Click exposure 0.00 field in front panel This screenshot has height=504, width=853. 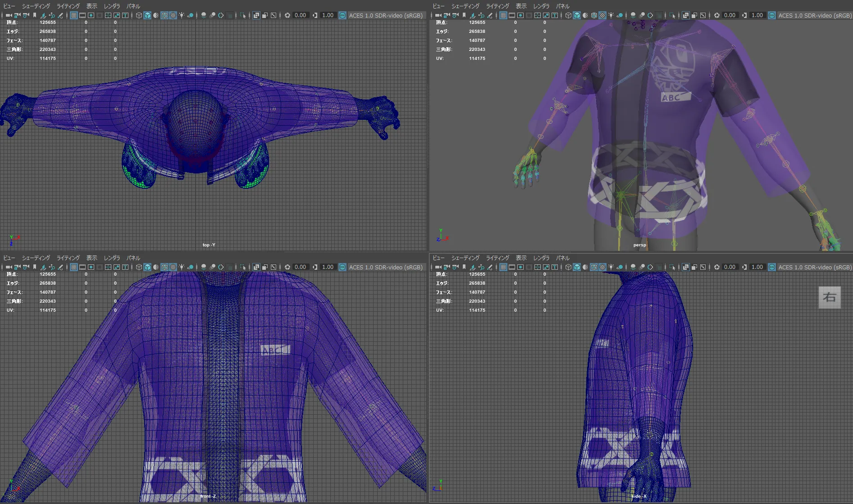tap(300, 267)
